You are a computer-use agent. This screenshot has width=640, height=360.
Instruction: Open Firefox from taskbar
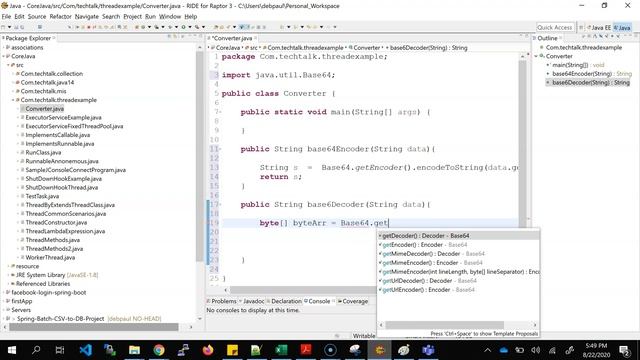pyautogui.click(x=208, y=350)
